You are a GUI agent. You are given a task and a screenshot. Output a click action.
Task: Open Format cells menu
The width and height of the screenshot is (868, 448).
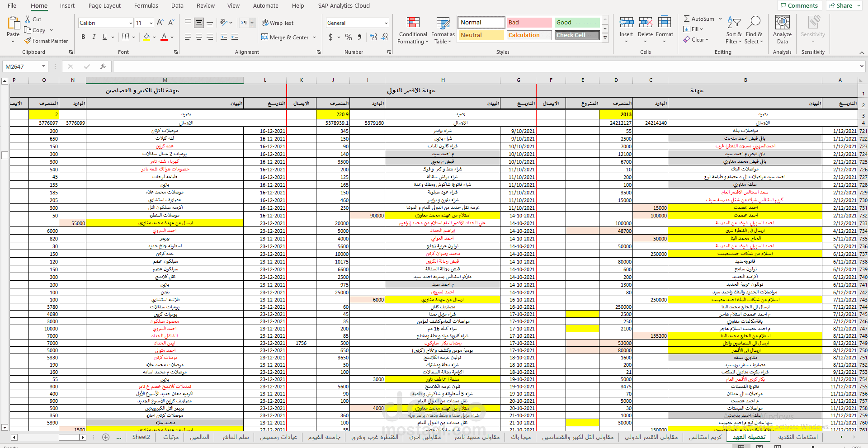click(x=665, y=30)
